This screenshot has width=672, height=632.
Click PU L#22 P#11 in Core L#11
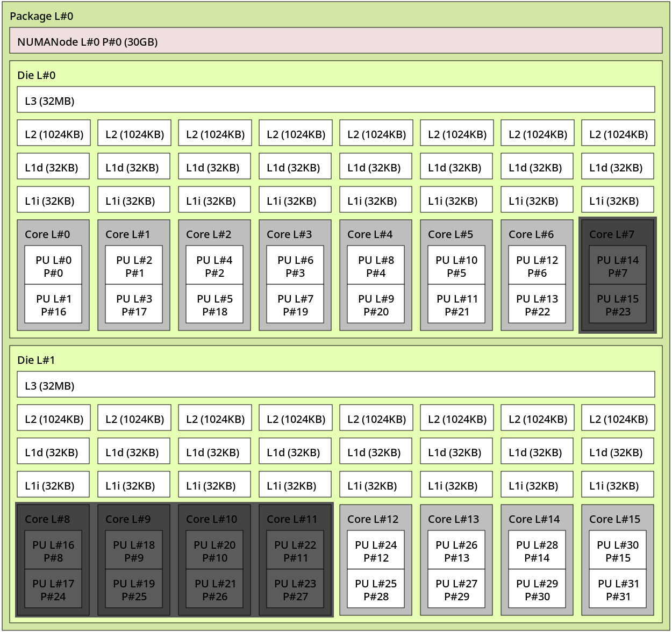[294, 550]
